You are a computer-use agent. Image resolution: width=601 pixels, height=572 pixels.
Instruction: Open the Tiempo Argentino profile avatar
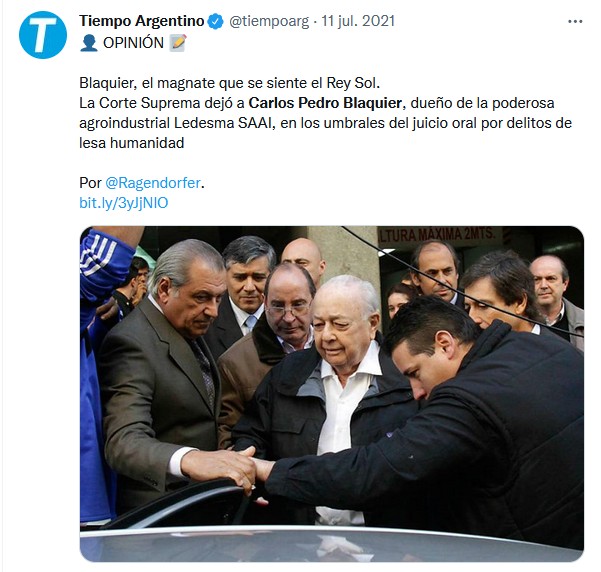pyautogui.click(x=43, y=35)
